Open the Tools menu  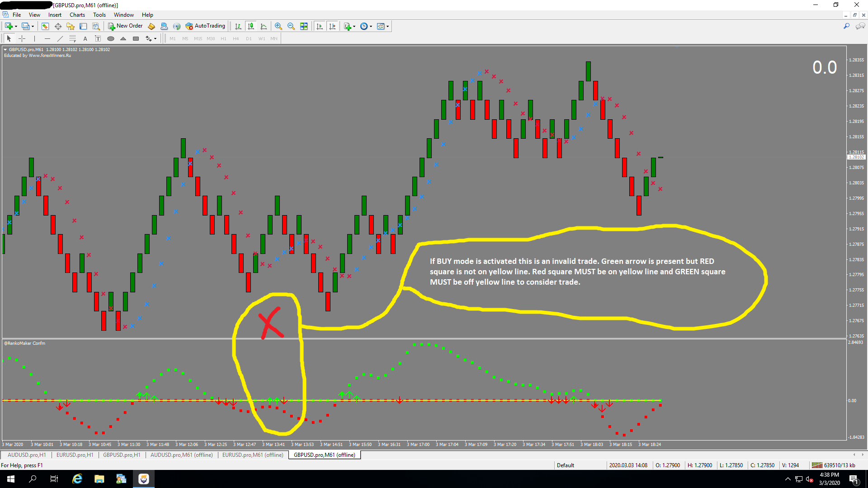99,15
